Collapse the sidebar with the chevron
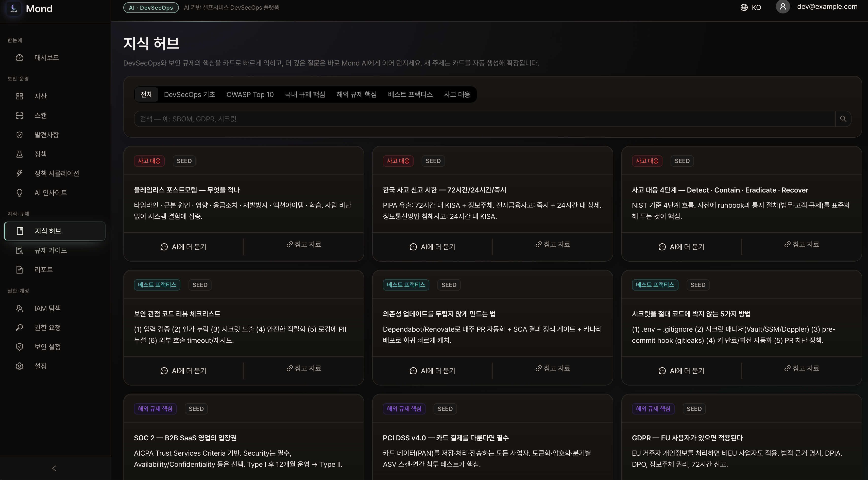Screen dimensions: 868x480 click(54, 468)
